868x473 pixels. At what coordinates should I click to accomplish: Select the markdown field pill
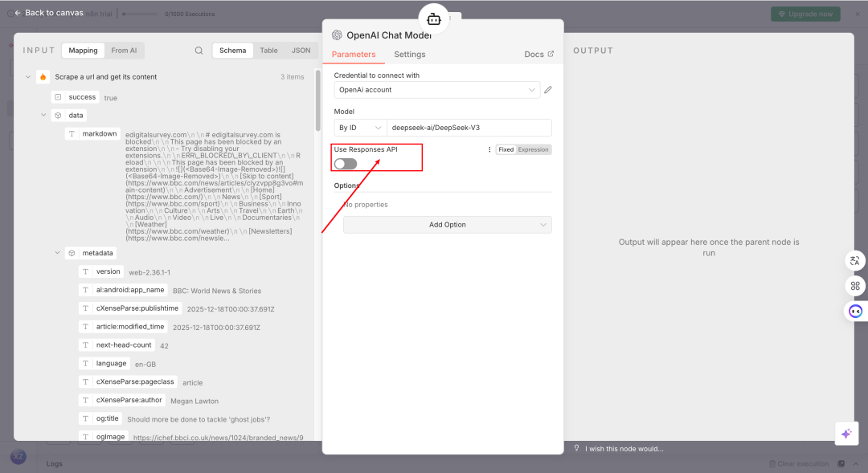click(92, 133)
